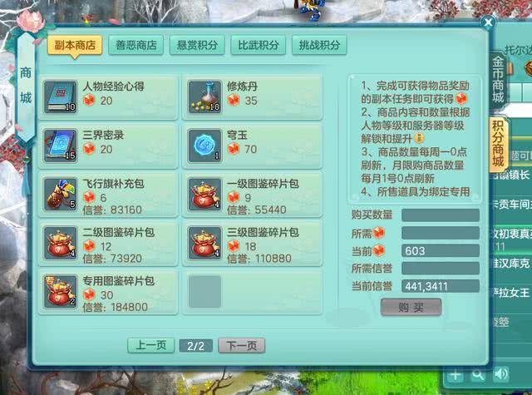Switch to the 比武积分 tab

click(x=259, y=45)
